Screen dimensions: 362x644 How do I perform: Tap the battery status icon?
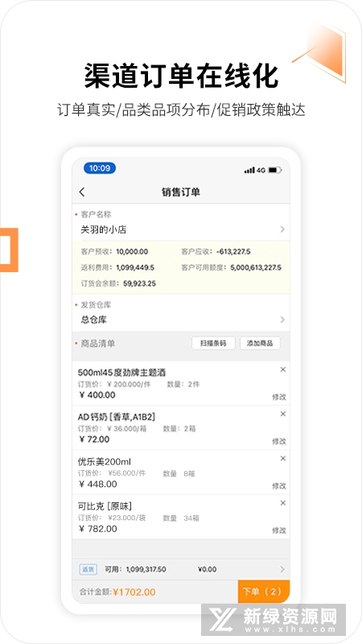tap(274, 170)
